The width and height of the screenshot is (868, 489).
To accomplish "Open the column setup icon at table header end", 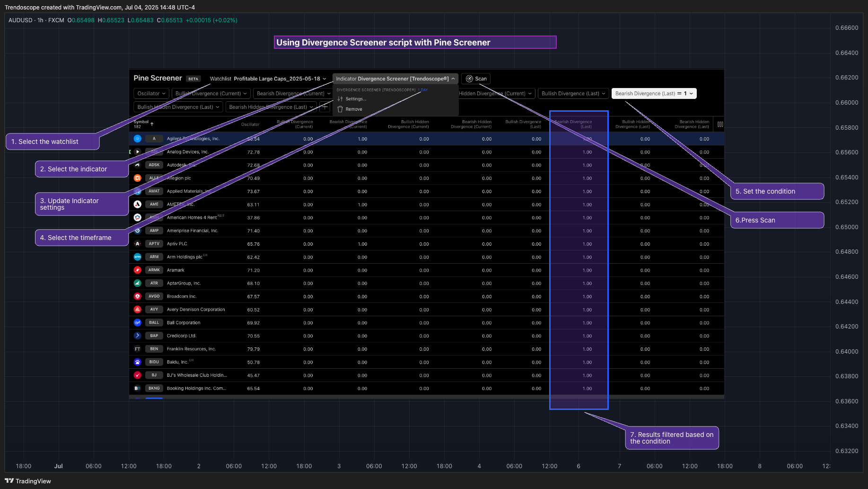I will [720, 124].
